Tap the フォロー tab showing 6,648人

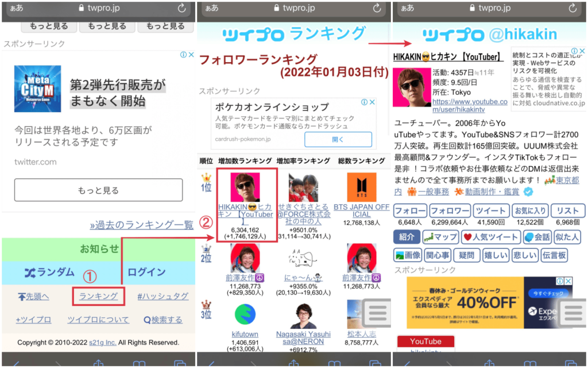pos(410,210)
